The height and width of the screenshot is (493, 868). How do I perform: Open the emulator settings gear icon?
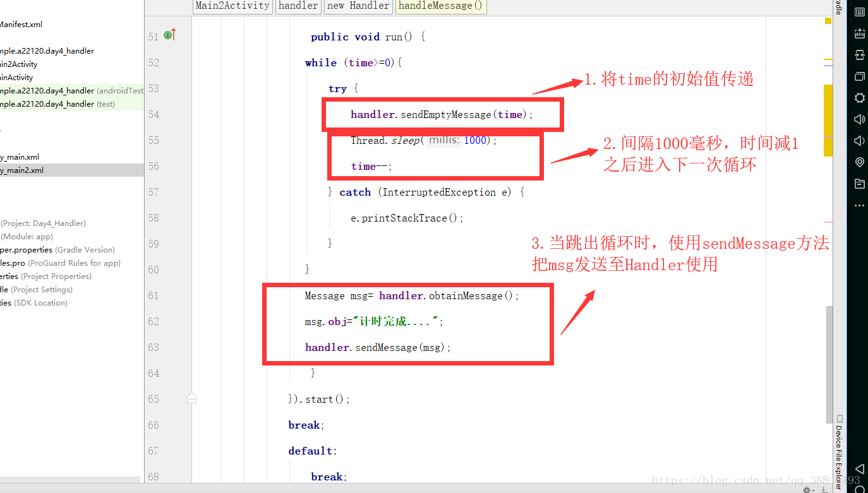coord(859,98)
